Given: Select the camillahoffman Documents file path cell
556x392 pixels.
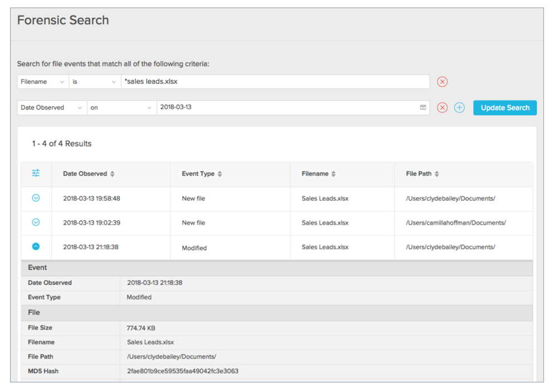Looking at the screenshot, I should tap(456, 223).
